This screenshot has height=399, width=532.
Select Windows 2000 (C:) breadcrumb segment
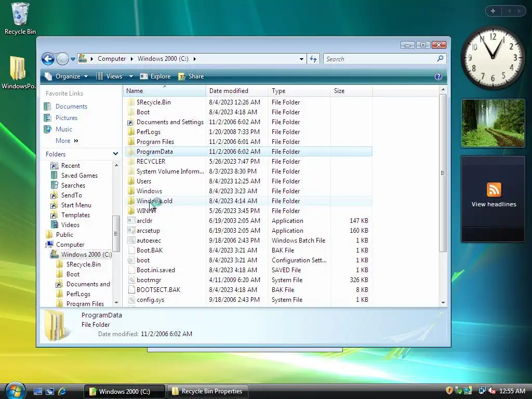pos(163,59)
